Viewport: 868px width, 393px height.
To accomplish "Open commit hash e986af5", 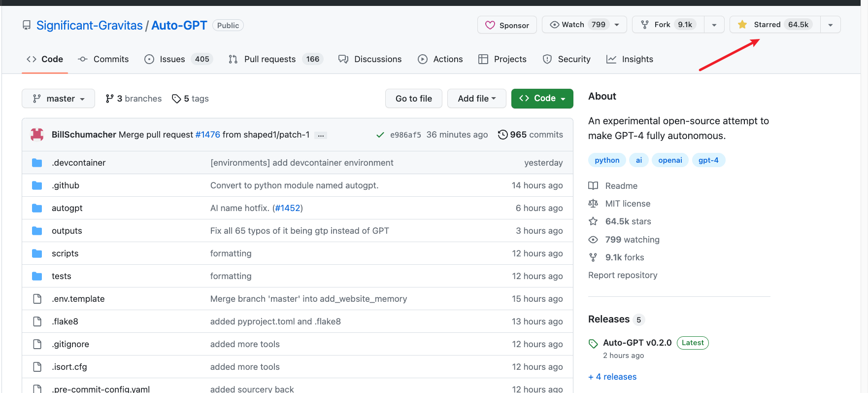I will click(x=405, y=135).
